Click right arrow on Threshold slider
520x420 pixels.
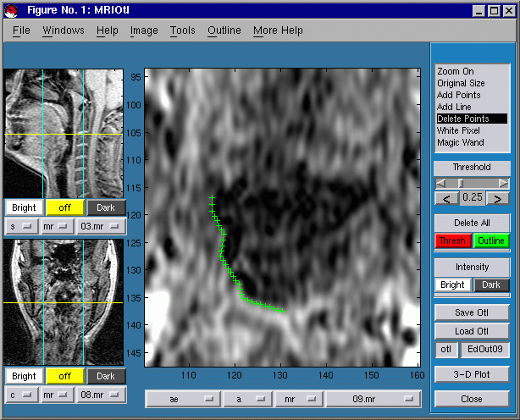503,183
